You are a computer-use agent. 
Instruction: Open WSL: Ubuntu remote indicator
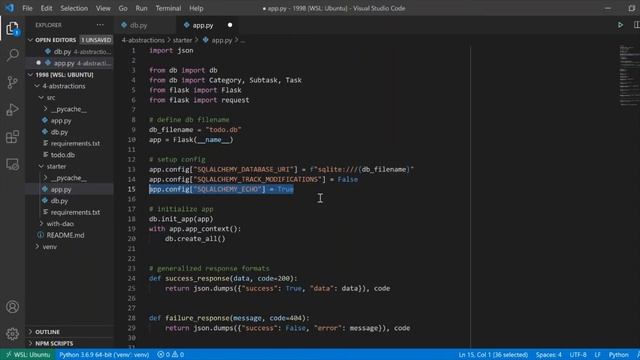click(28, 355)
